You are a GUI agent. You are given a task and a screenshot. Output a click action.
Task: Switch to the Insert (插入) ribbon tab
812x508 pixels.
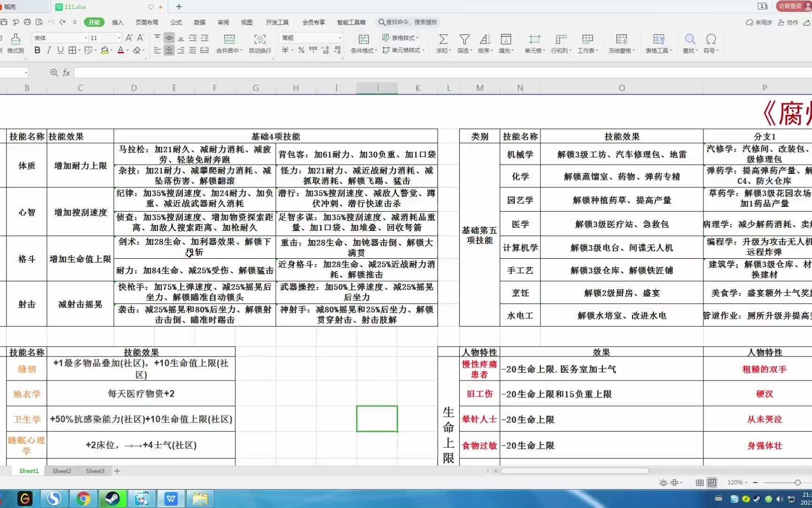(x=117, y=22)
